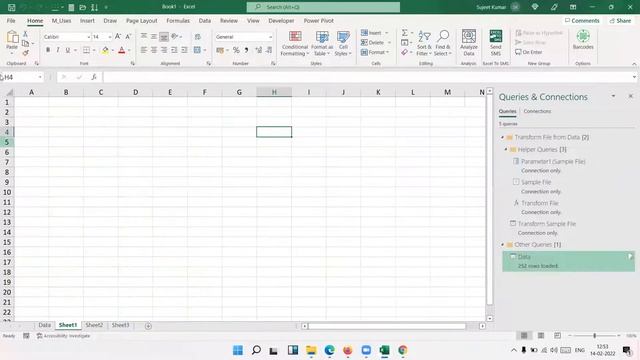
Task: Open Format as Table gallery
Action: tap(322, 43)
